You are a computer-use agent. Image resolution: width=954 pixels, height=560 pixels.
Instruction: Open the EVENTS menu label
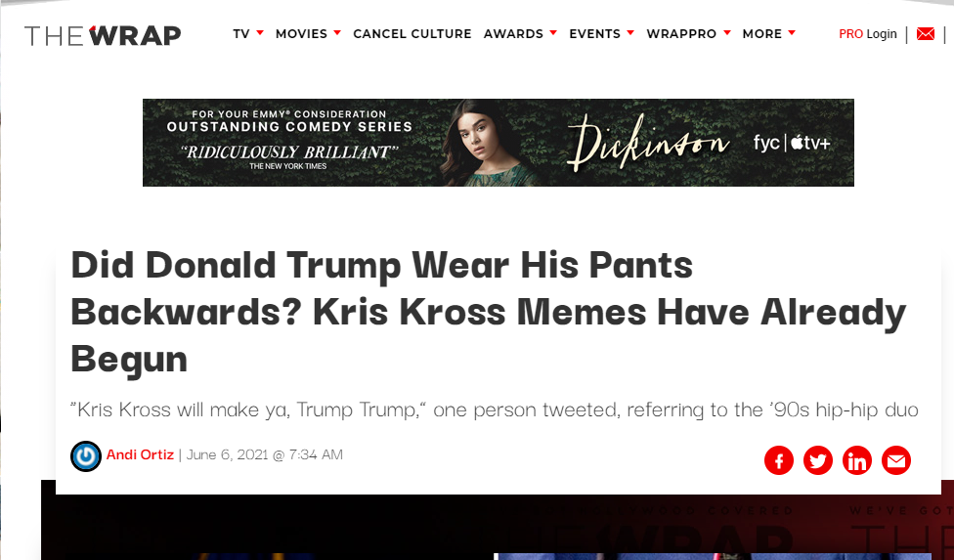click(594, 34)
